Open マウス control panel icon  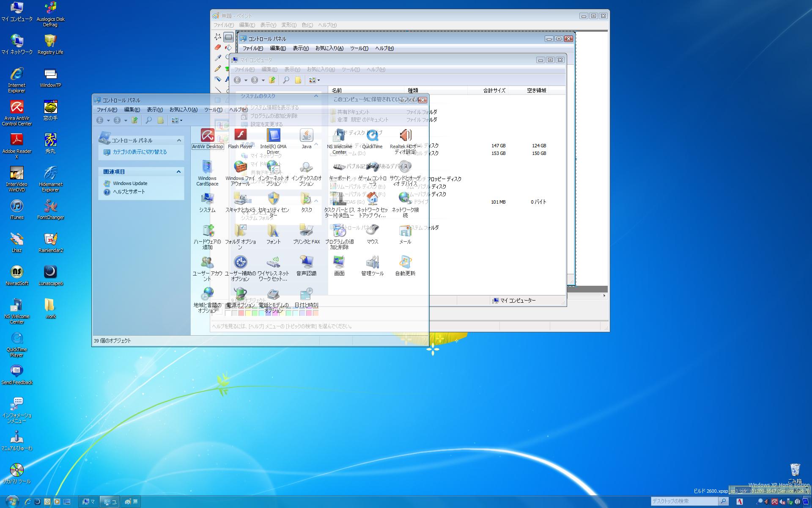coord(372,234)
